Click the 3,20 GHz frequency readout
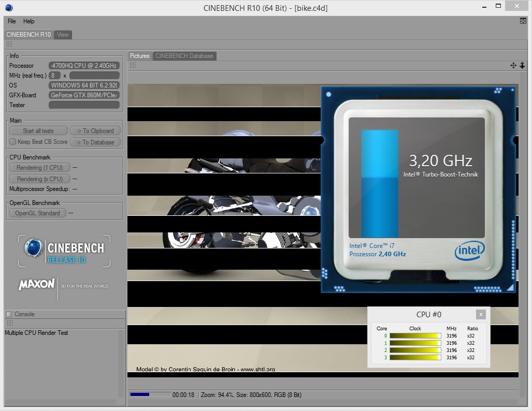This screenshot has height=411, width=532. coord(440,161)
